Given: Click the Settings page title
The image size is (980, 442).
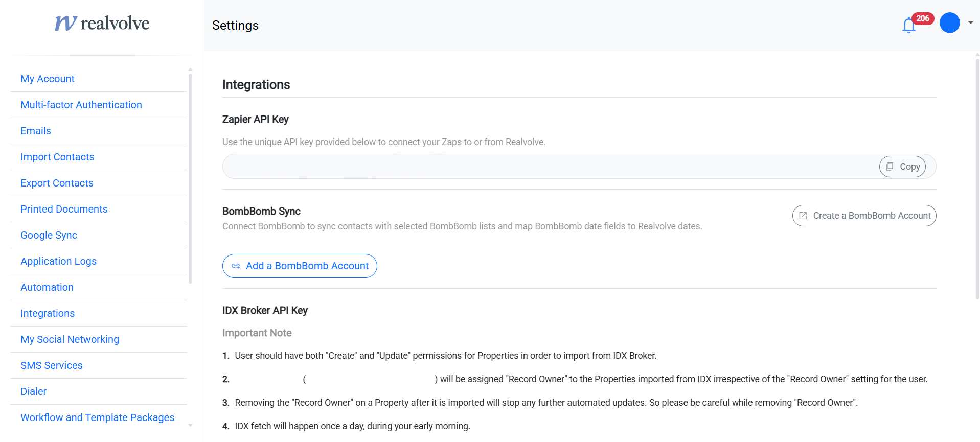Looking at the screenshot, I should click(235, 26).
